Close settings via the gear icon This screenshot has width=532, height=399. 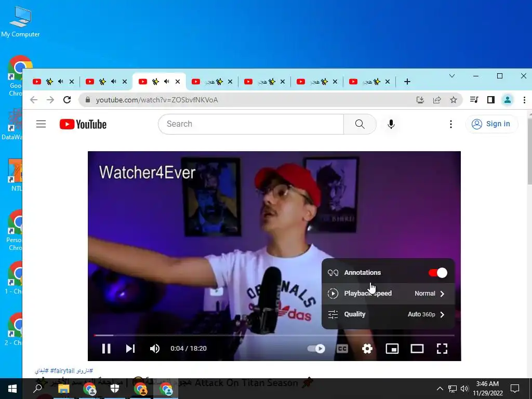367,349
